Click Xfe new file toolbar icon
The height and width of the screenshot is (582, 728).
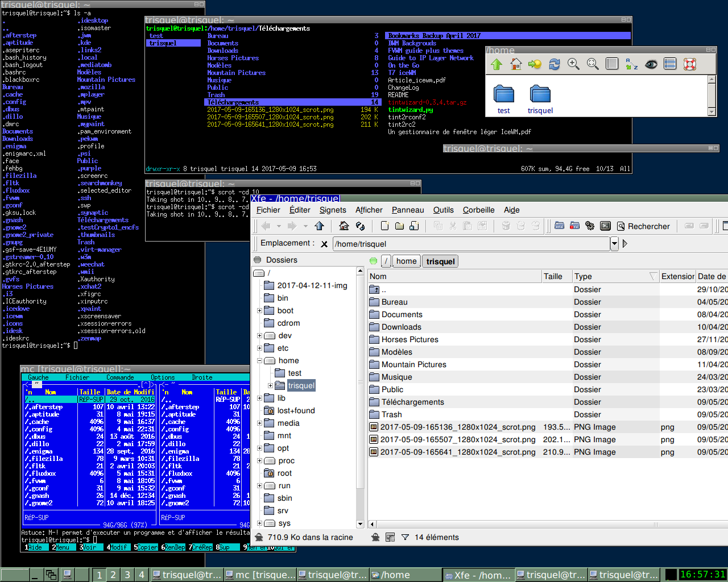click(385, 226)
